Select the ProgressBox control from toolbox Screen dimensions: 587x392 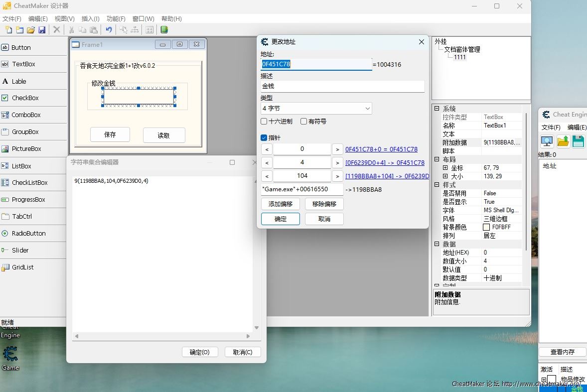[28, 200]
